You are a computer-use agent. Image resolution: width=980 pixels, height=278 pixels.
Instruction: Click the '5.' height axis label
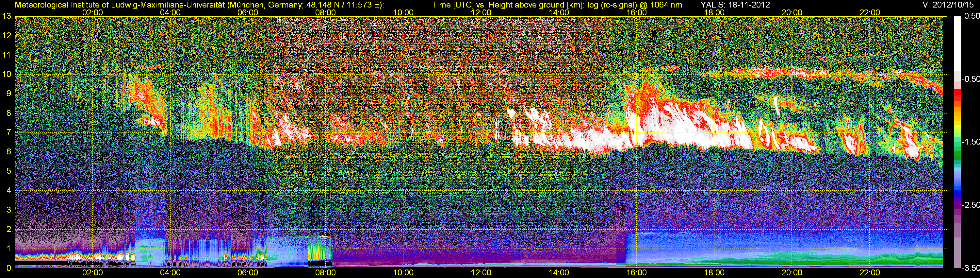[9, 171]
